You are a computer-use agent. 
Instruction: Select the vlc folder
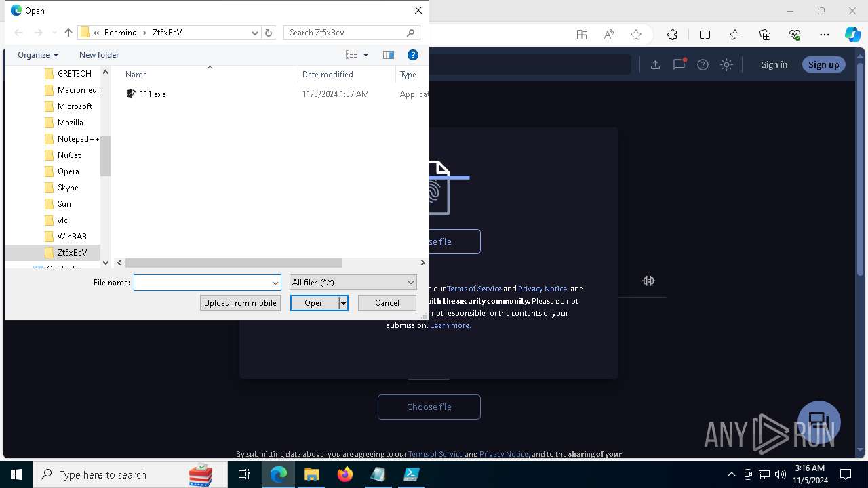click(62, 220)
